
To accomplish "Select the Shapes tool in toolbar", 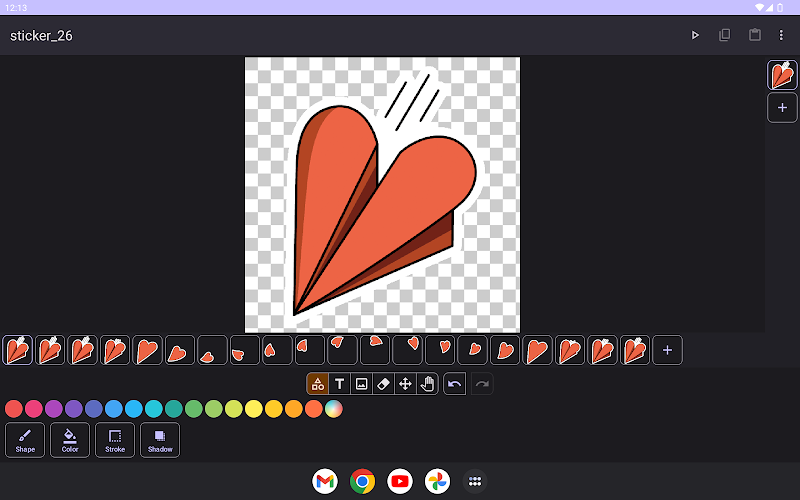I will coord(317,384).
